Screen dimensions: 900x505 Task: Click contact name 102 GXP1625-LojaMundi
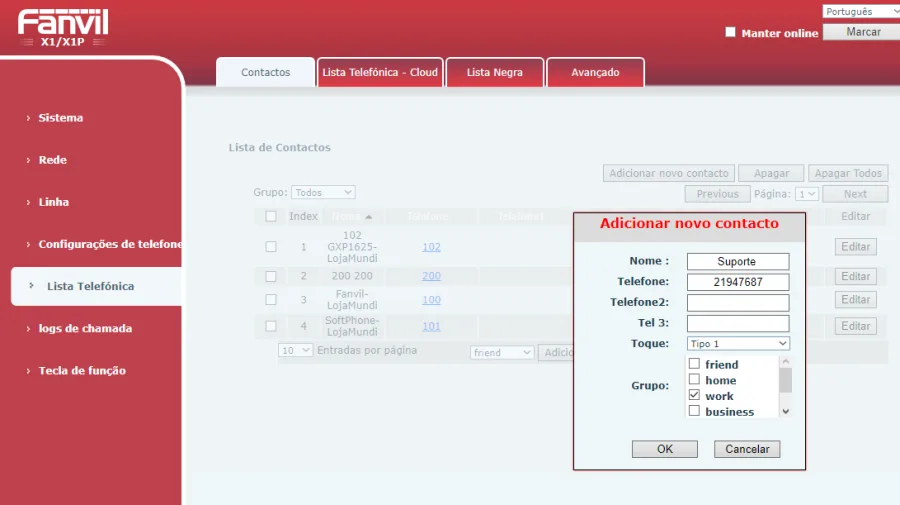(352, 247)
